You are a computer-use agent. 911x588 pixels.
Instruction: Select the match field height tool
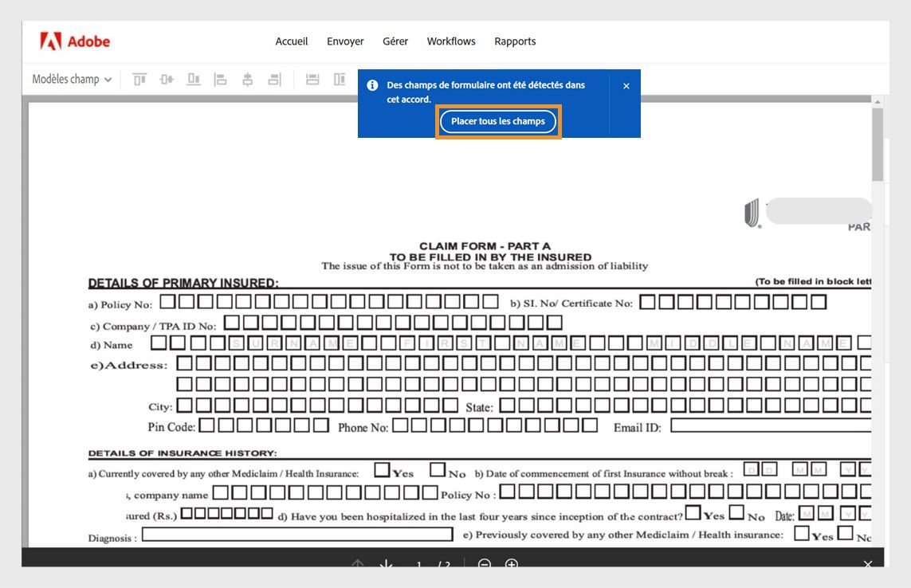pyautogui.click(x=338, y=79)
